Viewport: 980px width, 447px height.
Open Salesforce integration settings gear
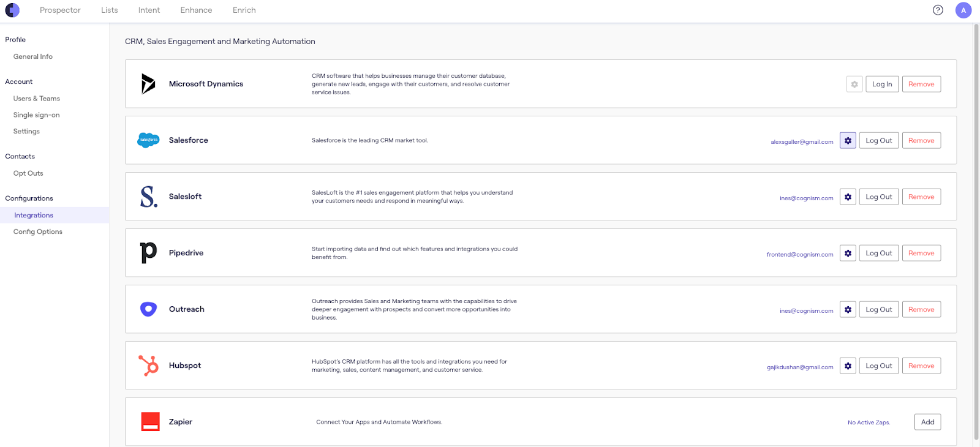(848, 141)
